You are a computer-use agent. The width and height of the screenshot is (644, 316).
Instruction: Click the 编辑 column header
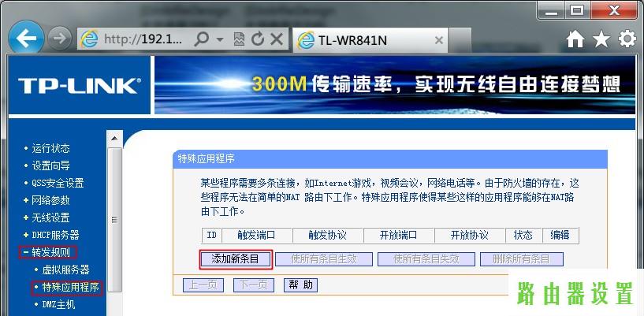pyautogui.click(x=560, y=236)
